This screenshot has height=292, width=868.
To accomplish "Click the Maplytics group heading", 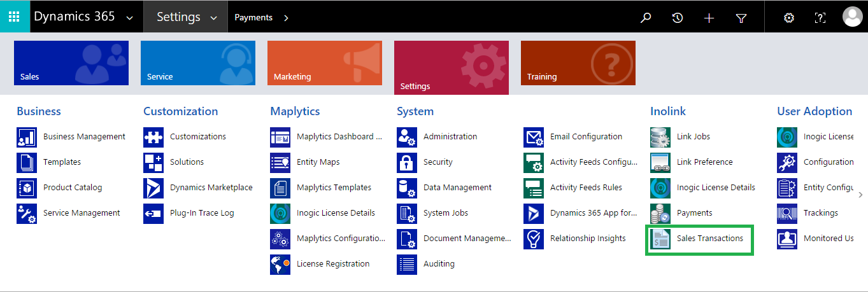I will point(295,111).
